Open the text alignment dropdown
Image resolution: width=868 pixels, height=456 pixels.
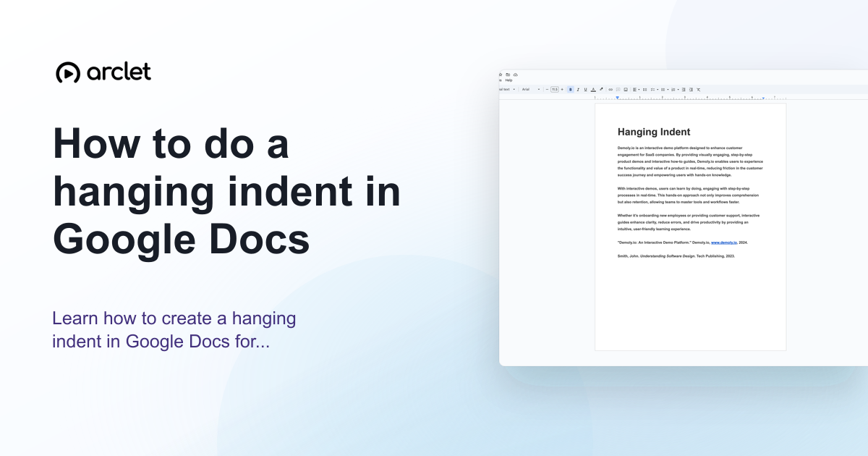click(x=636, y=89)
